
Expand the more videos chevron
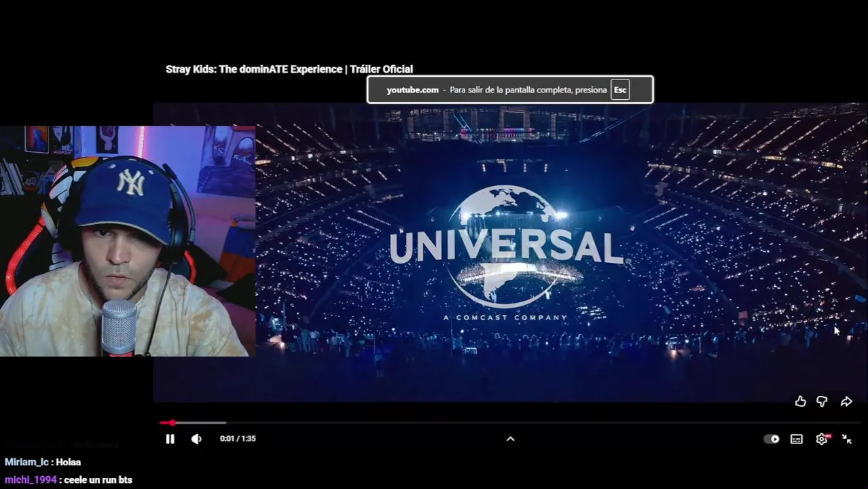pos(511,439)
